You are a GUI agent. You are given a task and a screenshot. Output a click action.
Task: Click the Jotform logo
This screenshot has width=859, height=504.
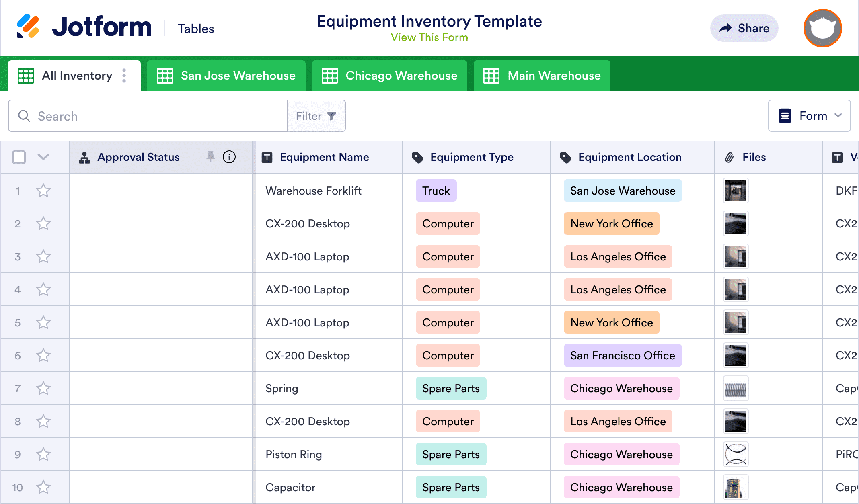pyautogui.click(x=84, y=27)
